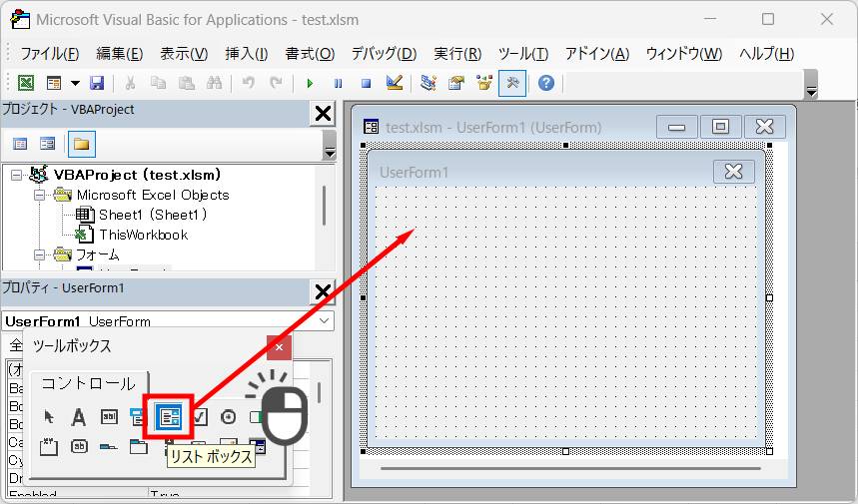Select the フォーム folder in project tree

[98, 254]
